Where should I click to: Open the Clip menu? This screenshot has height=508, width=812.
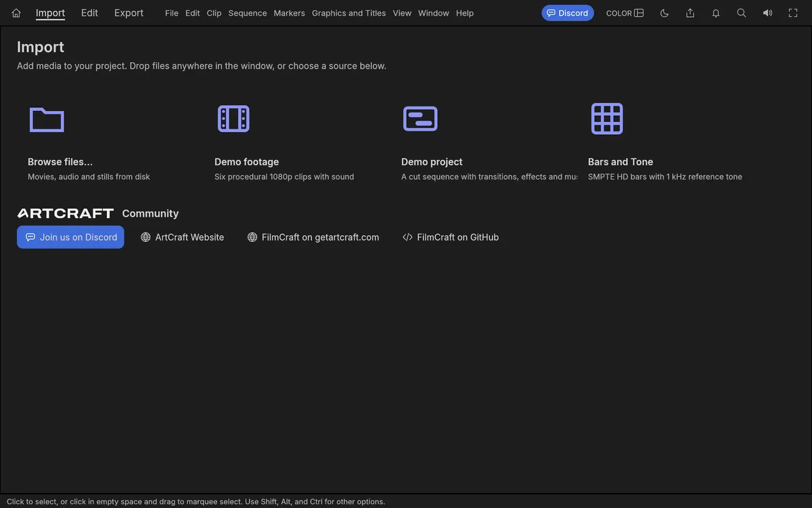[x=214, y=13]
